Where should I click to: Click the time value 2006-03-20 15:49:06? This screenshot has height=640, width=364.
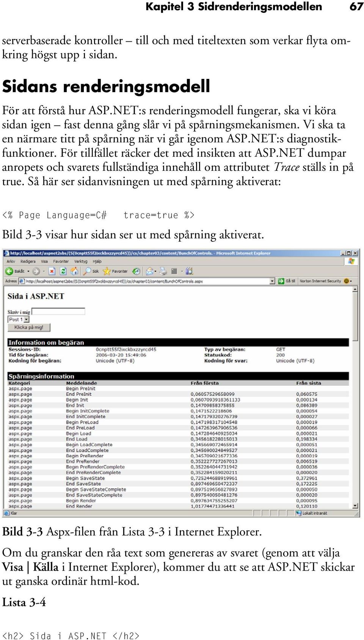121,355
